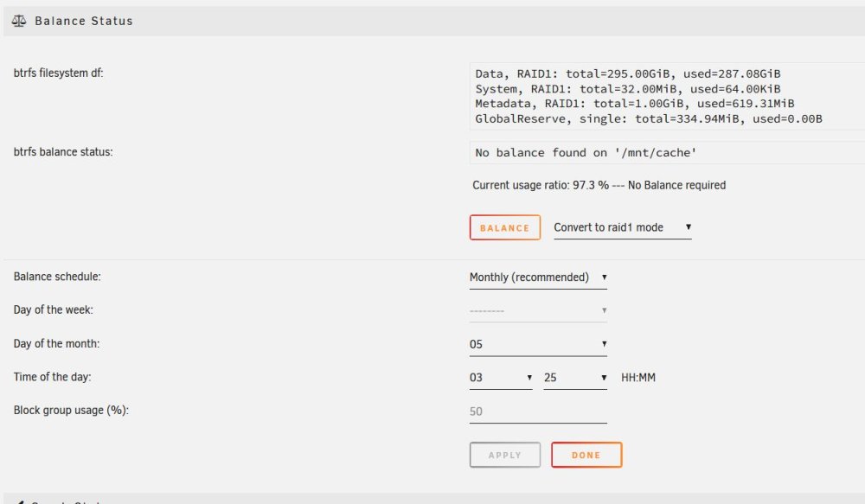Click the Time of the day label

click(53, 377)
